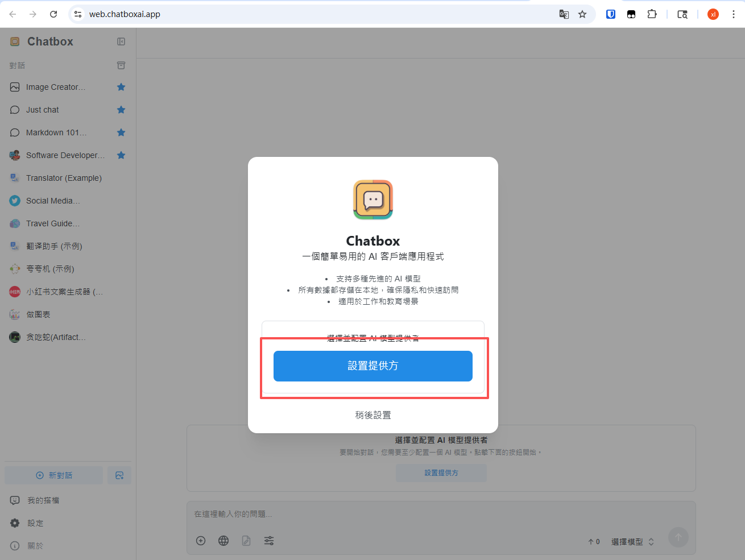Bookmark the page with the star icon
745x560 pixels.
click(x=582, y=14)
